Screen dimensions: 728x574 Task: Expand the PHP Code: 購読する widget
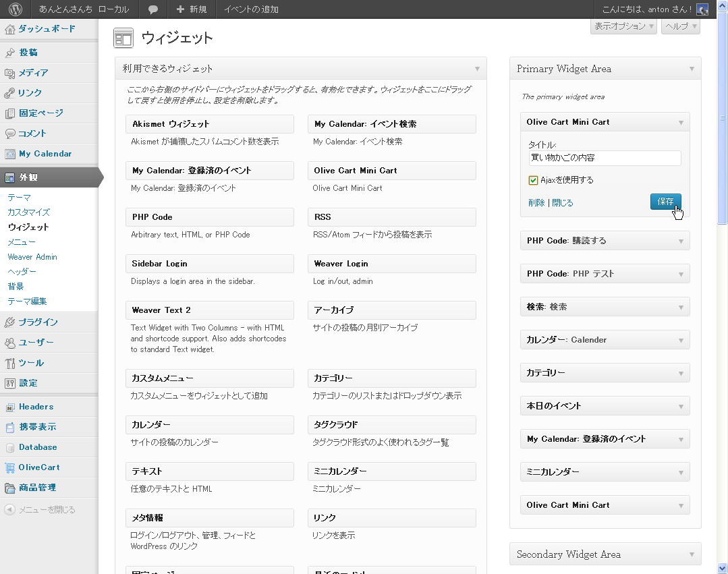[605, 241]
